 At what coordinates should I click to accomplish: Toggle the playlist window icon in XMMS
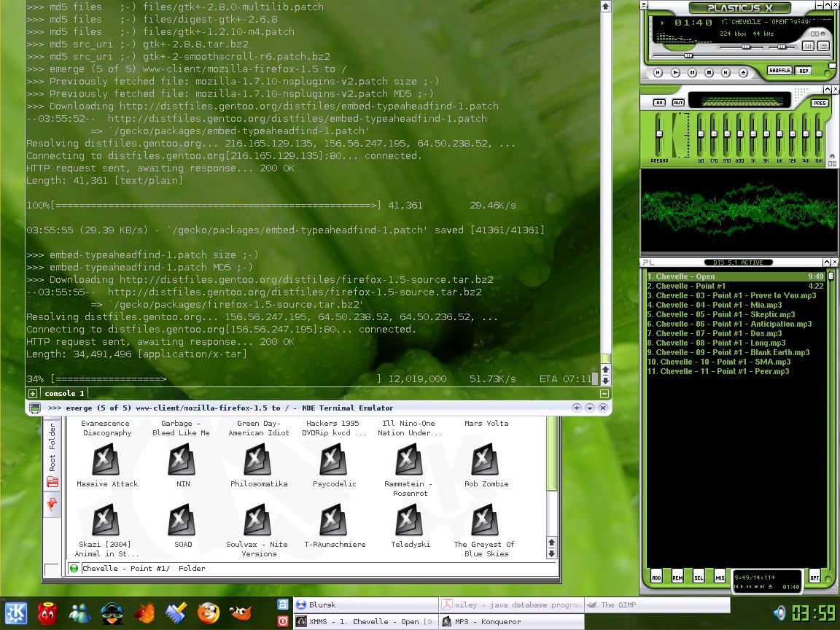point(823,46)
